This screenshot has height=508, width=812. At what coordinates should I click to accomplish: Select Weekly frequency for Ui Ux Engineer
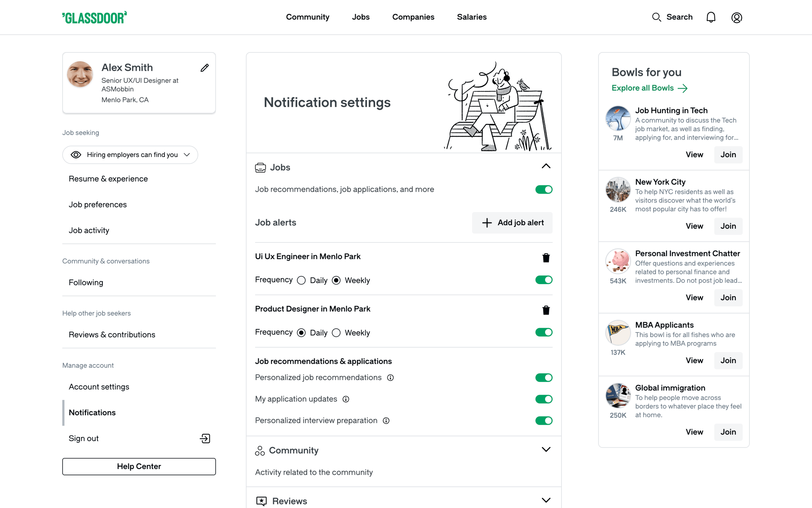pyautogui.click(x=336, y=281)
